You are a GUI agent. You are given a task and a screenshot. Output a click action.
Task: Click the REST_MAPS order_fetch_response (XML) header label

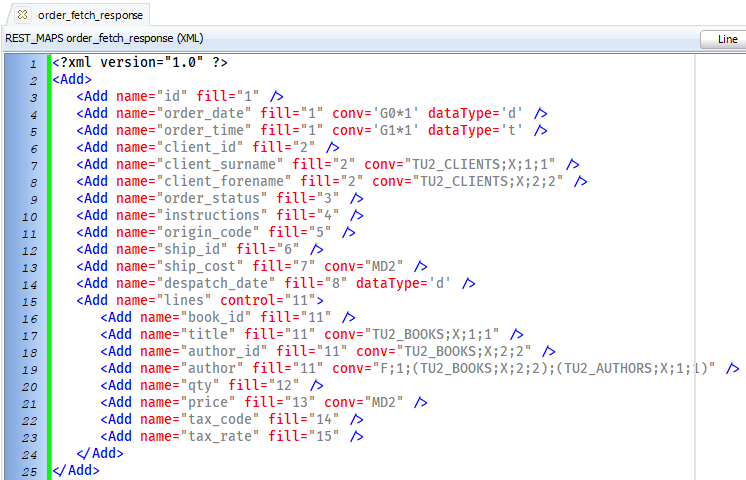coord(104,39)
